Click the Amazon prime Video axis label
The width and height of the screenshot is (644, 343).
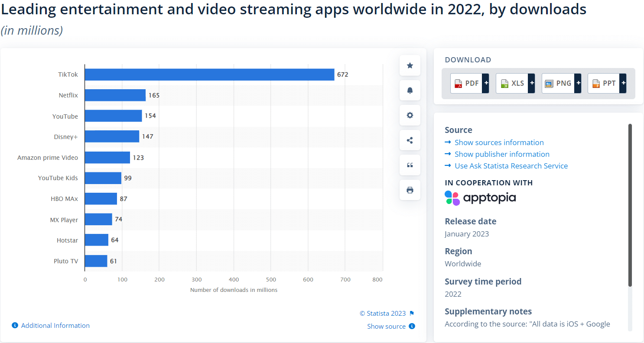tap(48, 158)
